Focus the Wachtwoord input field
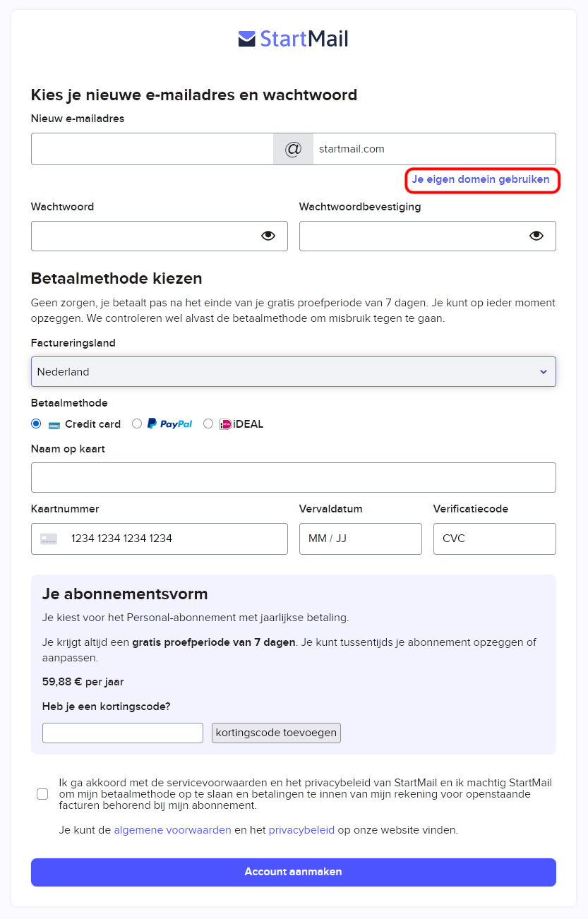 160,236
